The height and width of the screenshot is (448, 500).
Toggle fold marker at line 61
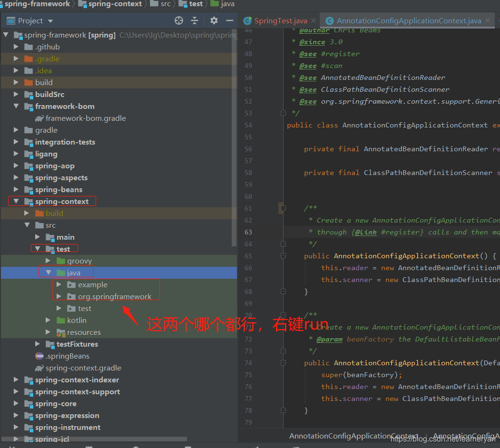[283, 208]
